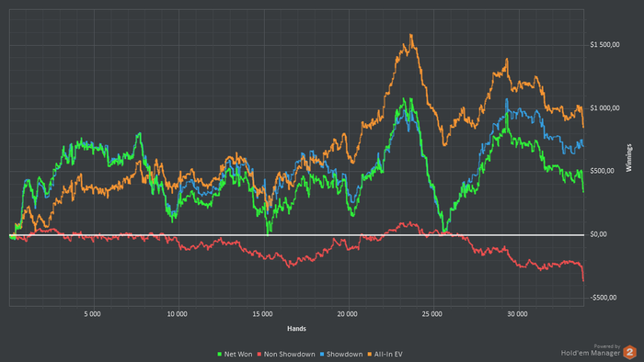Click the '30 000' x-axis label
The image size is (644, 362).
click(517, 314)
